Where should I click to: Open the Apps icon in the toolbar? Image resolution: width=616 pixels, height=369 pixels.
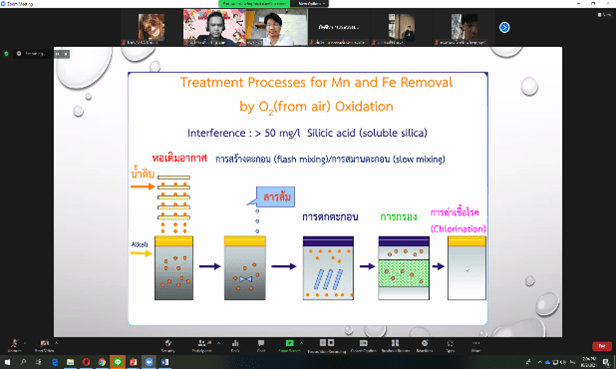pos(450,345)
